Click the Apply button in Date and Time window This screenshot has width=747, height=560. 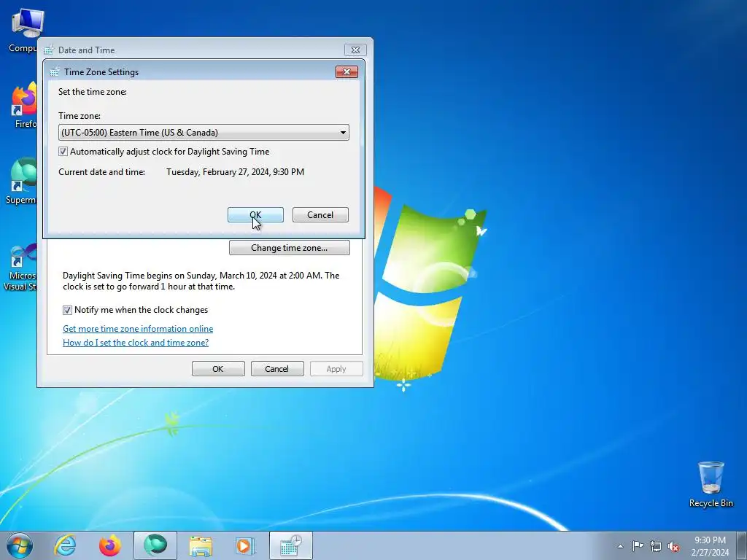[x=336, y=368]
